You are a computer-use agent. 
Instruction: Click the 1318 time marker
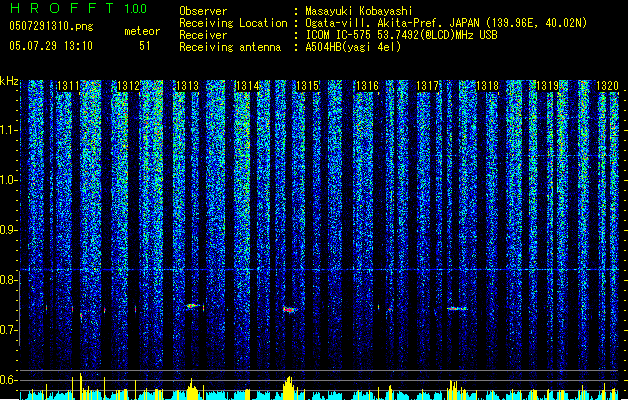pos(487,86)
